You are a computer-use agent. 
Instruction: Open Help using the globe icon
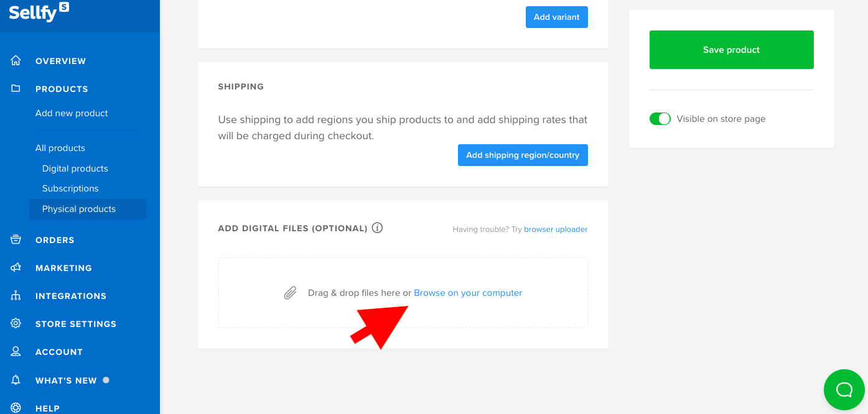click(15, 407)
